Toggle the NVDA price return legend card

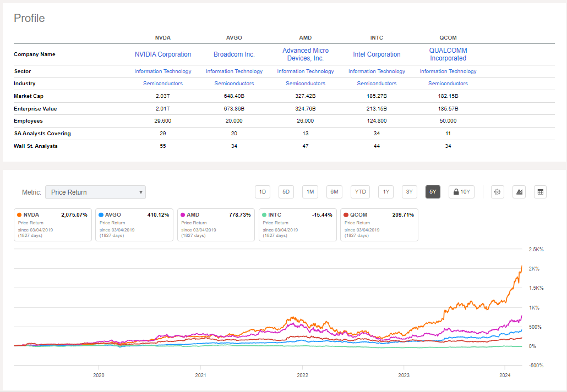53,225
